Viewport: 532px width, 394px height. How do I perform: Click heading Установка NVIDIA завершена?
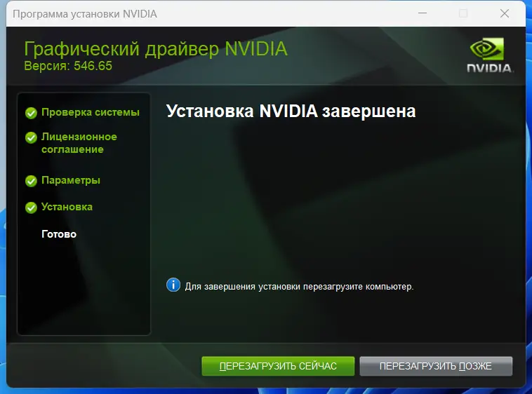click(291, 111)
